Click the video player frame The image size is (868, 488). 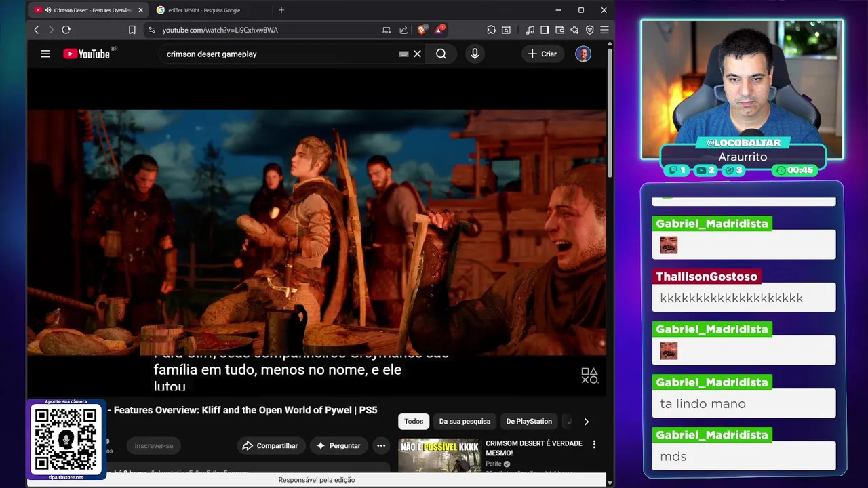point(317,232)
